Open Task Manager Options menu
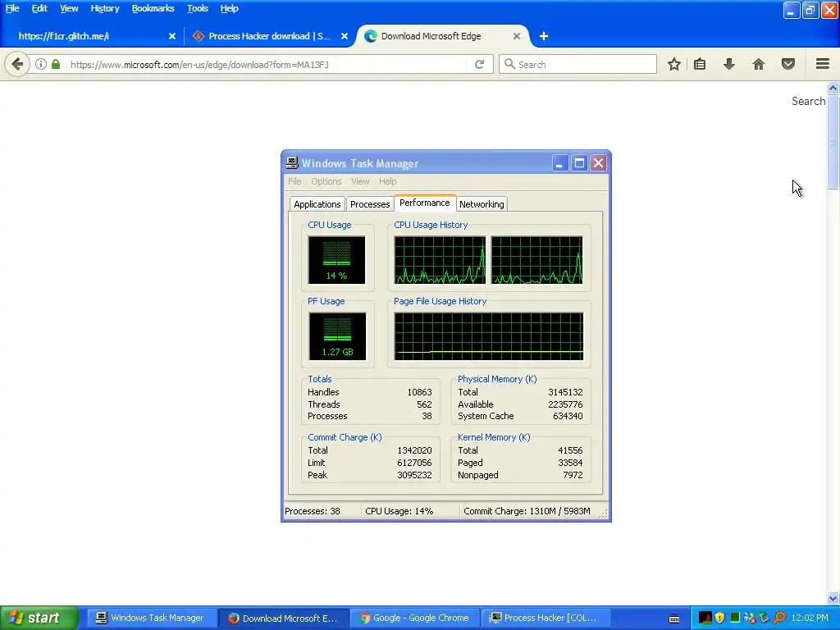The height and width of the screenshot is (630, 840). [x=326, y=181]
